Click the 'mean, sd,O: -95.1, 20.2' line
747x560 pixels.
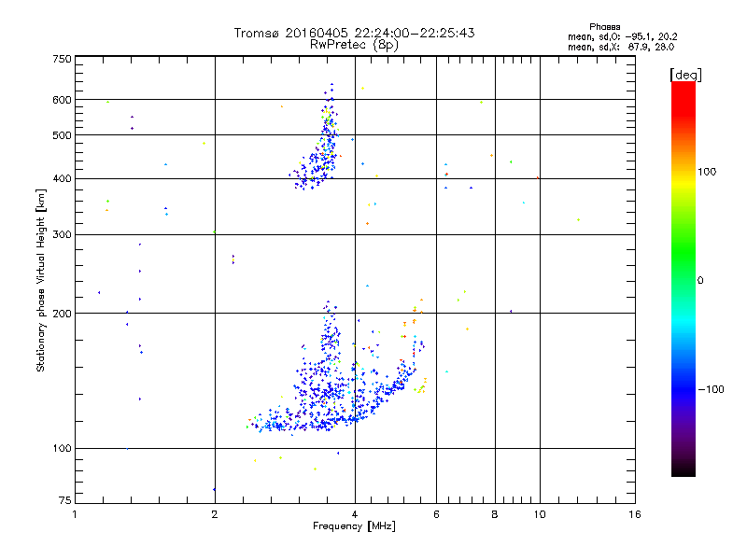pyautogui.click(x=622, y=36)
